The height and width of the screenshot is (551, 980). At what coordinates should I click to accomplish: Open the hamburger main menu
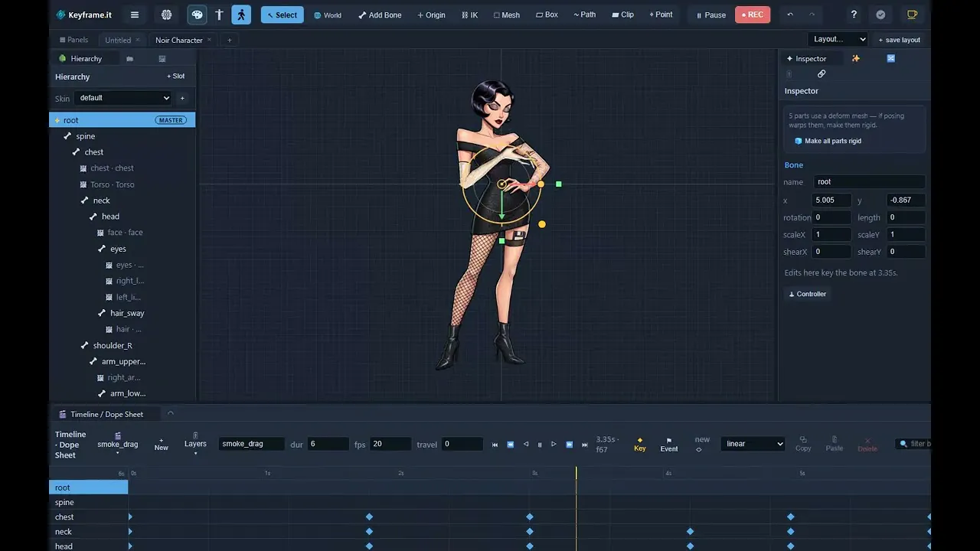coord(135,15)
